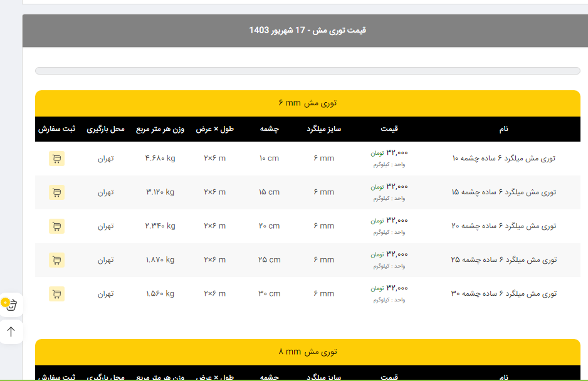Click the توری مش میلگرد 6 ساده چشمه 25 product name
The width and height of the screenshot is (588, 381).
pyautogui.click(x=504, y=260)
